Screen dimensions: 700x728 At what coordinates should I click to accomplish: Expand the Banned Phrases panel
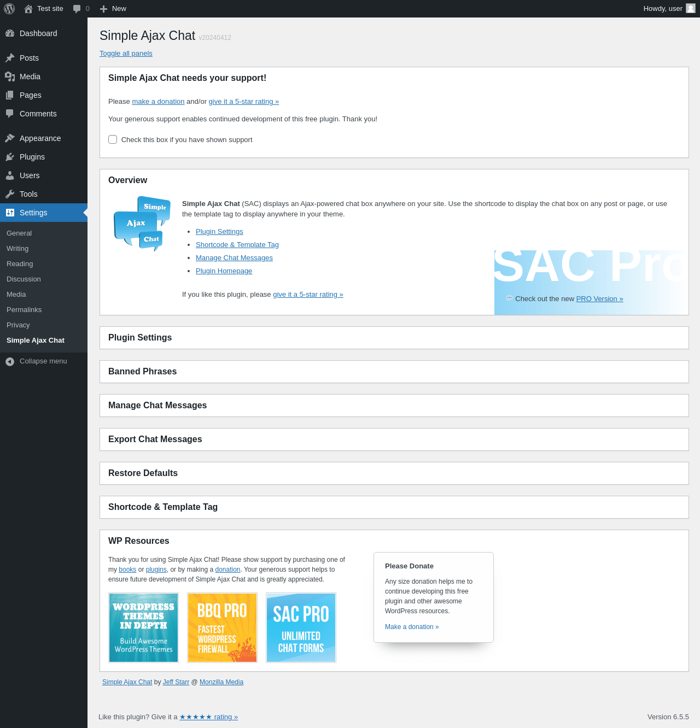coord(394,372)
